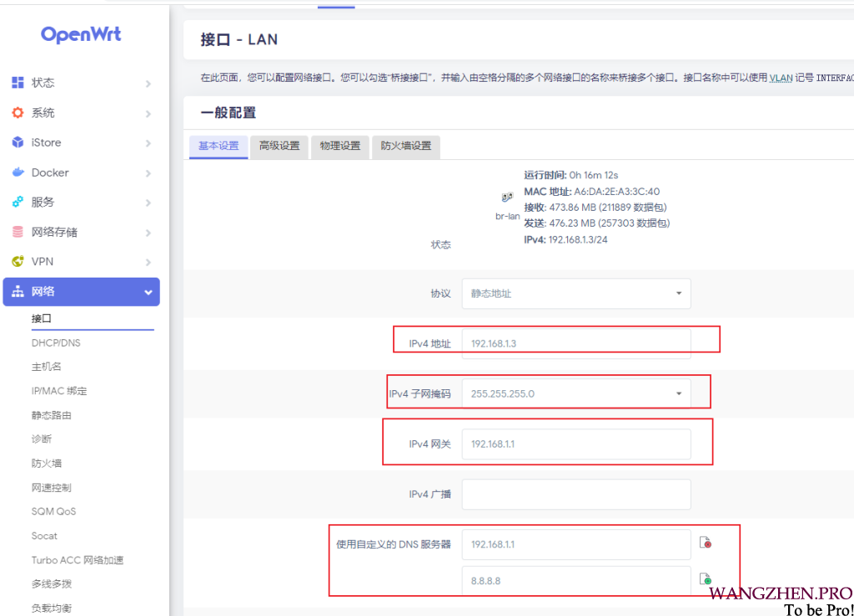The width and height of the screenshot is (854, 616).
Task: Open the IPv4 子网掩码 dropdown
Action: click(575, 393)
